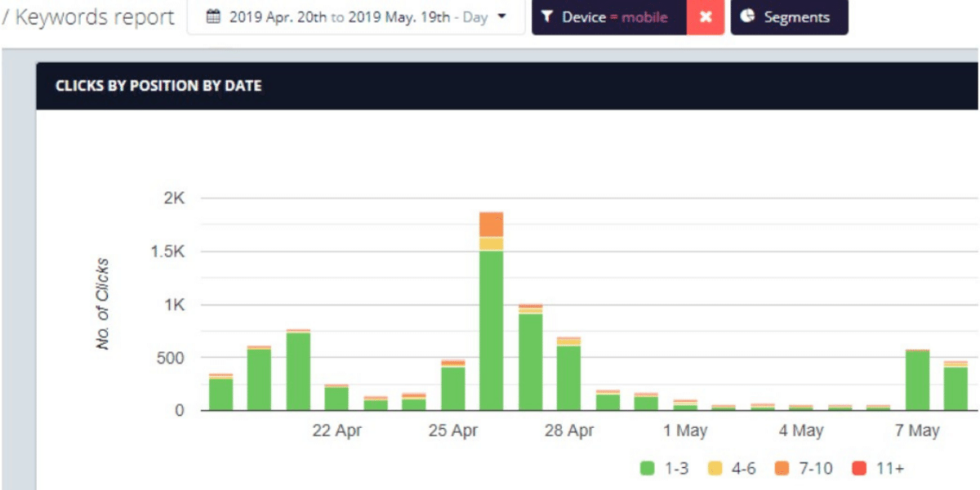
Task: Click yellow segment of the tallest bar
Action: pyautogui.click(x=492, y=243)
